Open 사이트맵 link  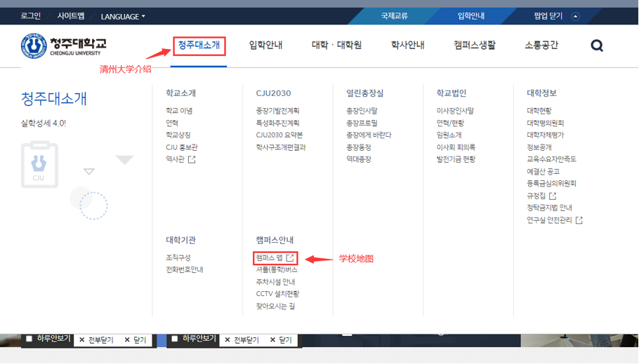70,16
